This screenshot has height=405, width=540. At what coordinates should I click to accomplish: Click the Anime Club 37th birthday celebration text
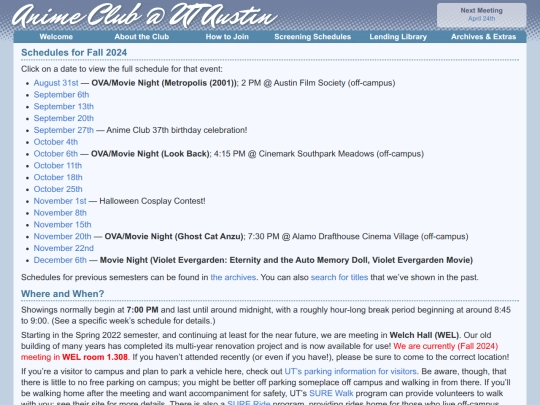click(177, 130)
